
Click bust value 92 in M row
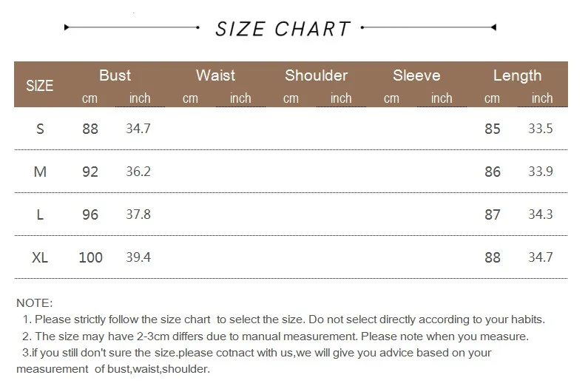click(90, 172)
